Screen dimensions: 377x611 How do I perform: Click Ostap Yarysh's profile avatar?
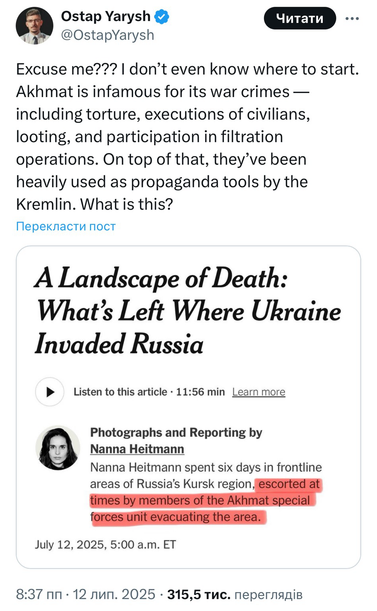click(x=34, y=26)
